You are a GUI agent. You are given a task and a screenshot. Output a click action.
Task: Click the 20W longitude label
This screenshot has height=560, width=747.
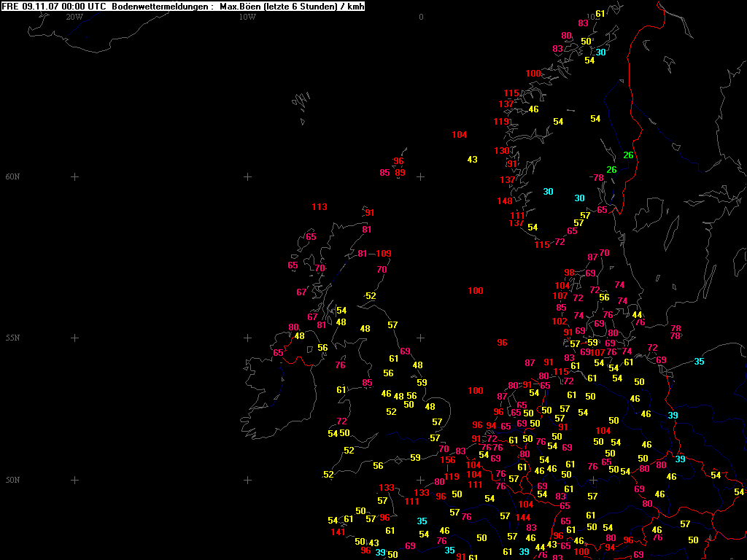tap(74, 17)
